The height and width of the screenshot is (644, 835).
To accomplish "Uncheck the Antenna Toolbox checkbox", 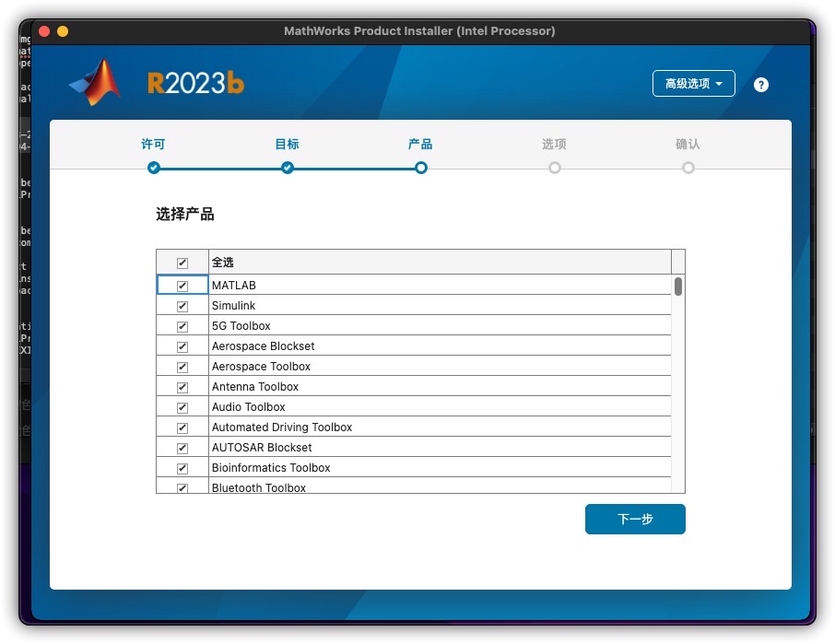I will coord(182,387).
